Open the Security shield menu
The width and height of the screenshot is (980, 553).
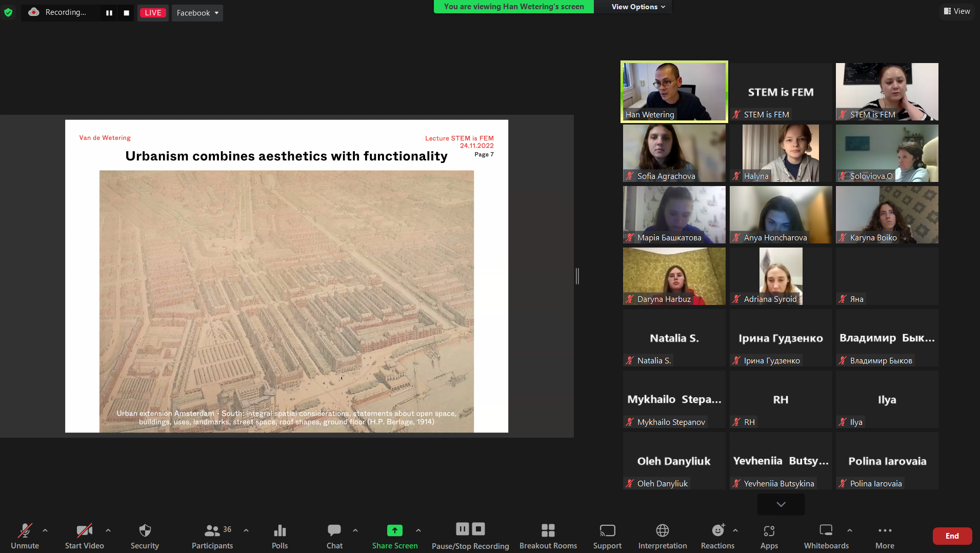tap(145, 536)
